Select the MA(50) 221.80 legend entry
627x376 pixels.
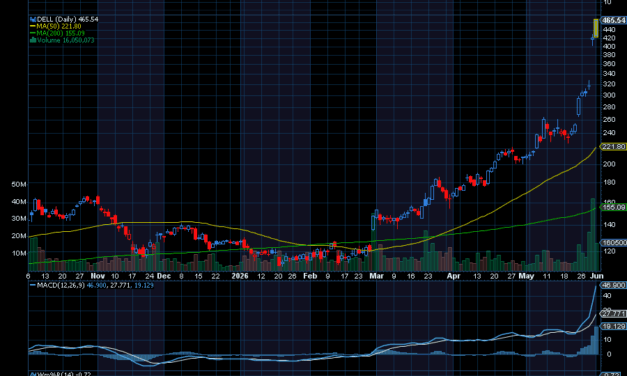[58, 26]
